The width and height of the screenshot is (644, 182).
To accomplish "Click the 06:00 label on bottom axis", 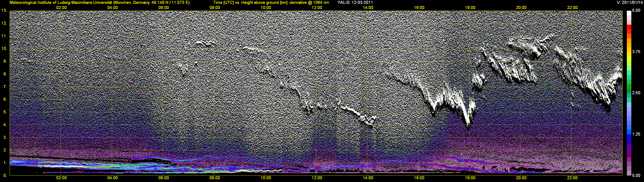I will tap(164, 178).
